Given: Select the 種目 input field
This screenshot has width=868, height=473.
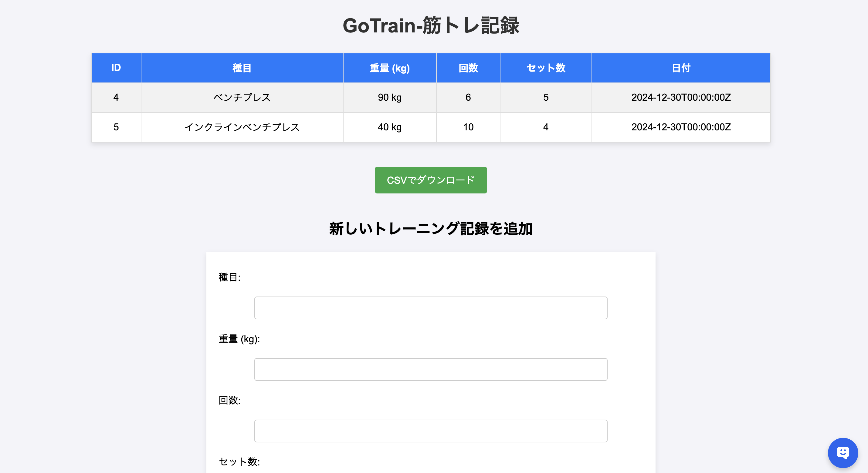Looking at the screenshot, I should pos(431,308).
